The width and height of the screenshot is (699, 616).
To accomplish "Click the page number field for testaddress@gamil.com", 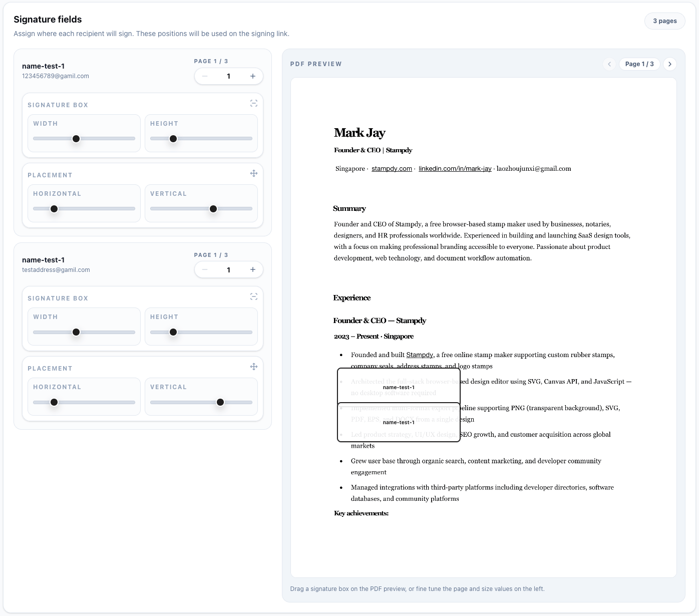I will click(229, 269).
